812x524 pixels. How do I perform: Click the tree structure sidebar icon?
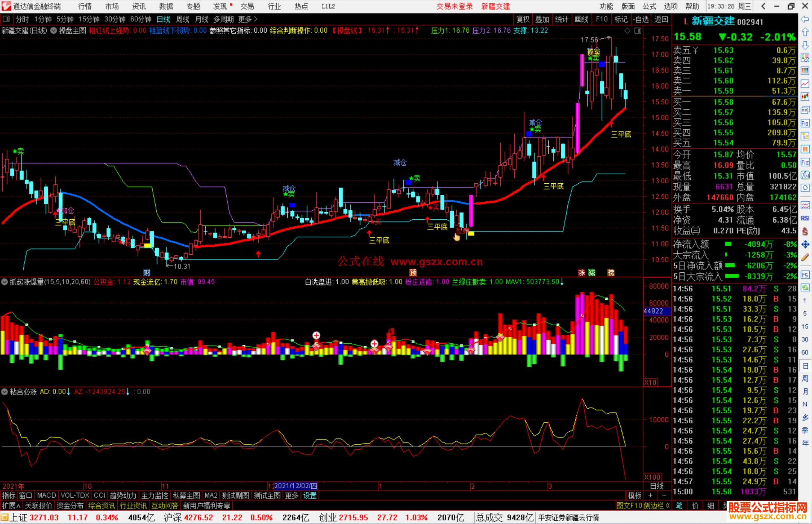click(x=805, y=136)
